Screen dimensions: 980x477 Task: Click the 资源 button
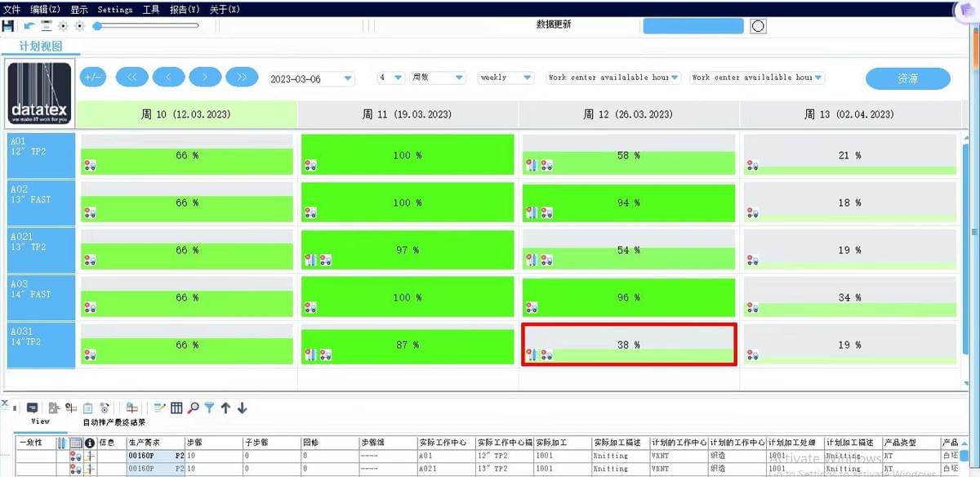[x=908, y=78]
